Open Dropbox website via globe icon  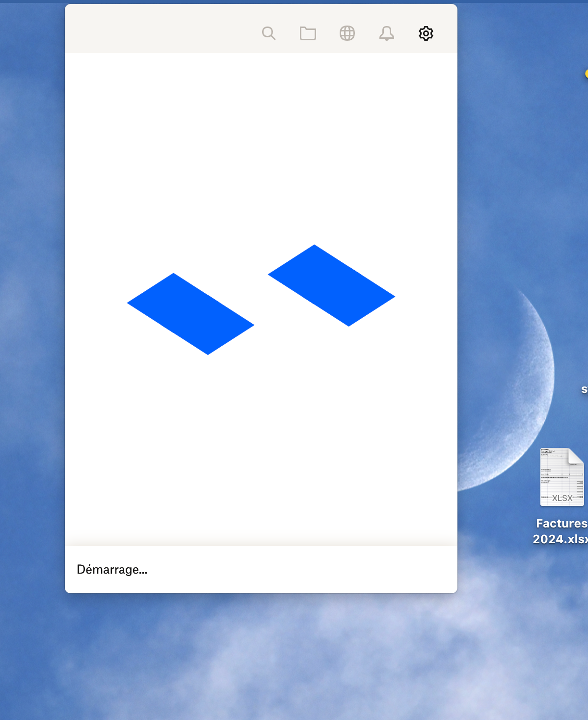pos(347,33)
